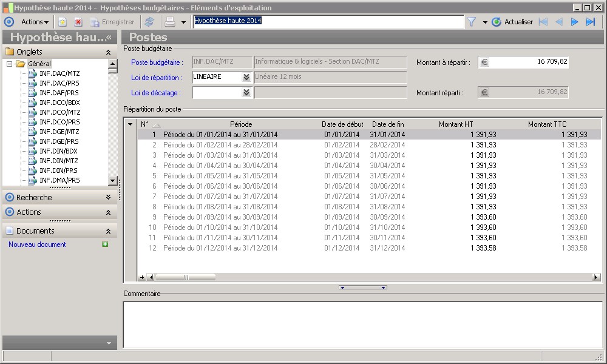Viewport: 607px width, 364px height.
Task: Expand the Recherche panel section
Action: [x=108, y=197]
